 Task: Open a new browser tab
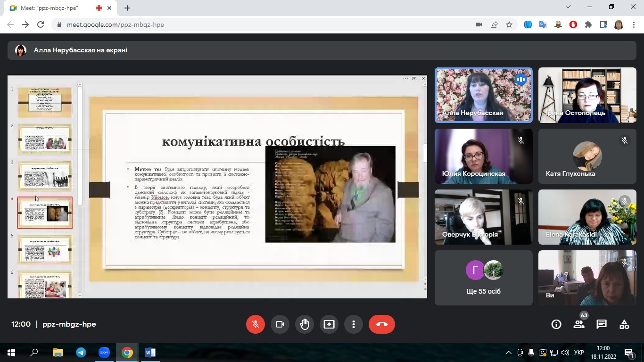click(127, 8)
